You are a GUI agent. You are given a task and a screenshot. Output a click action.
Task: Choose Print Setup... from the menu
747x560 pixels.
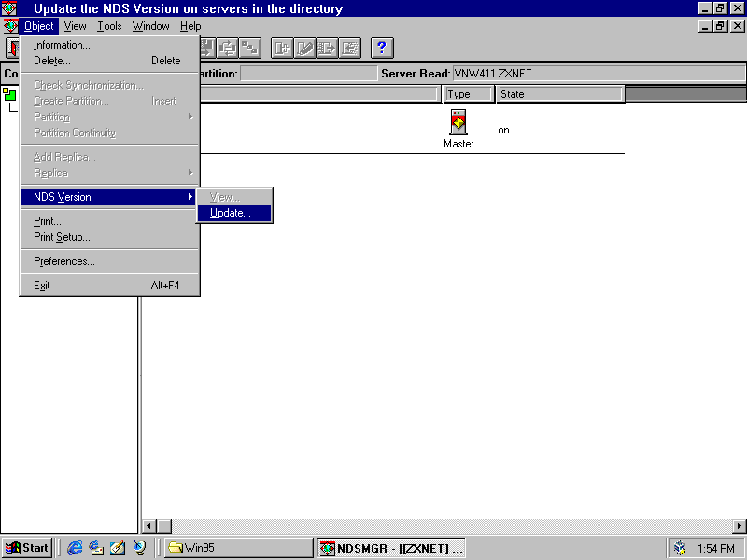pyautogui.click(x=109, y=237)
